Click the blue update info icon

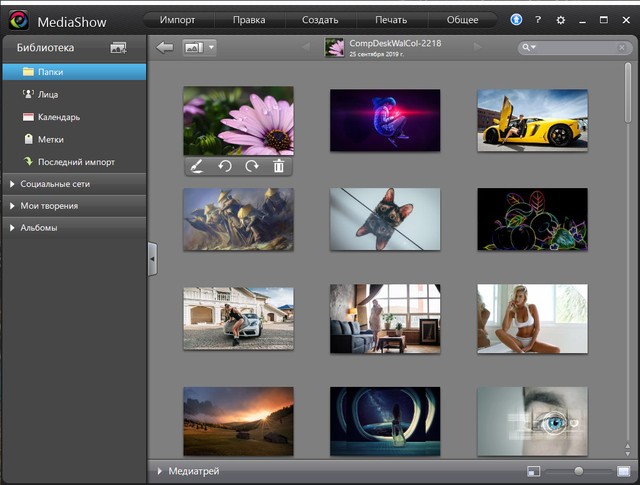pyautogui.click(x=516, y=20)
